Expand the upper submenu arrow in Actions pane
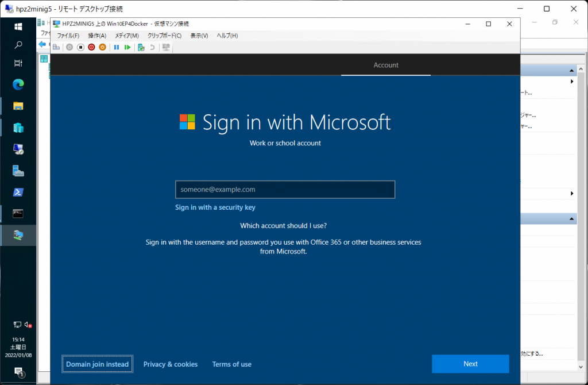 [x=572, y=82]
